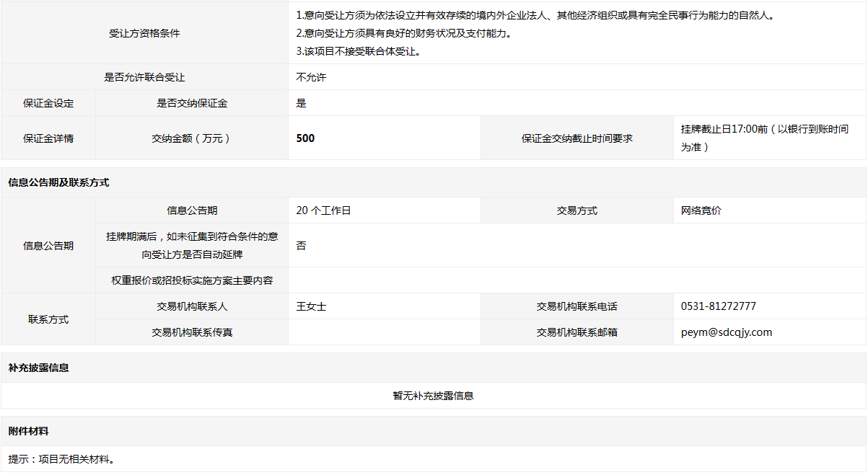Click the 交纳金额（万元）label cell
Screen dimensions: 868x475
tap(192, 138)
